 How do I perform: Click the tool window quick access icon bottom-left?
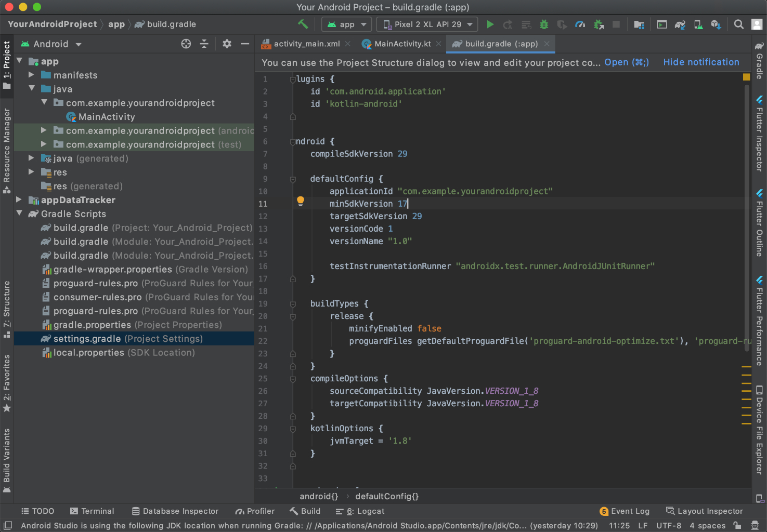tap(7, 525)
